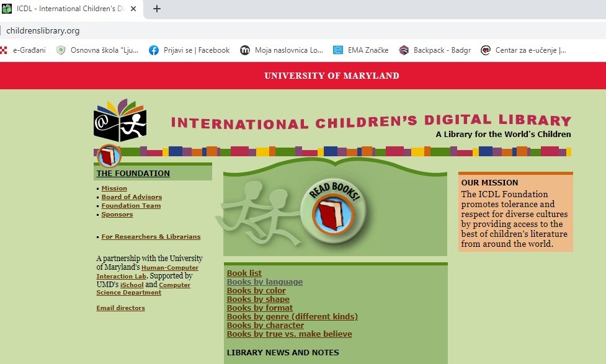
Task: Open Books by format link
Action: coord(260,308)
